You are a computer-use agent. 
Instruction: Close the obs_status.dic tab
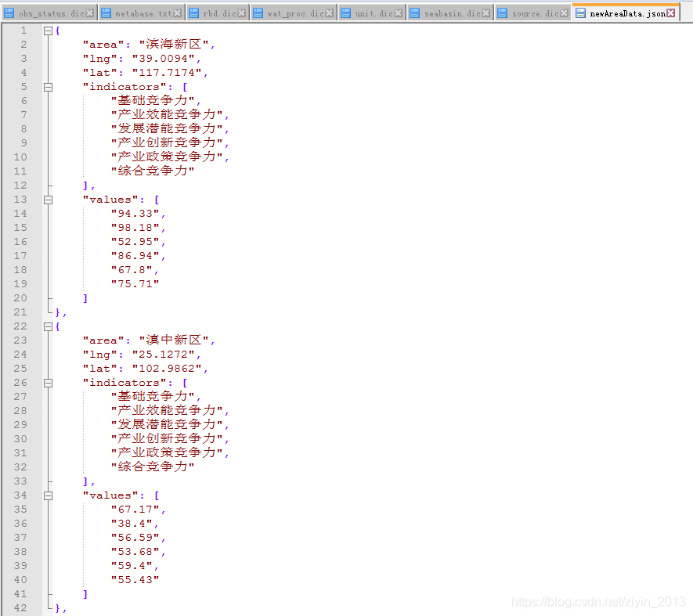tap(90, 13)
